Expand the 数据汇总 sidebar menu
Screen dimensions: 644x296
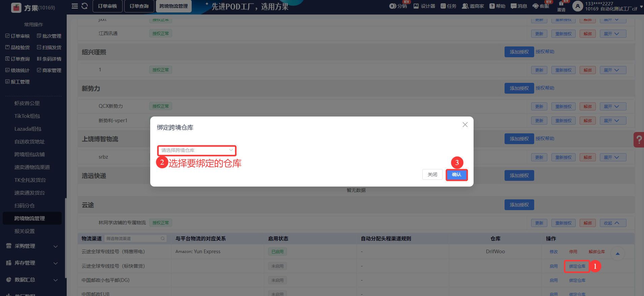pyautogui.click(x=32, y=280)
